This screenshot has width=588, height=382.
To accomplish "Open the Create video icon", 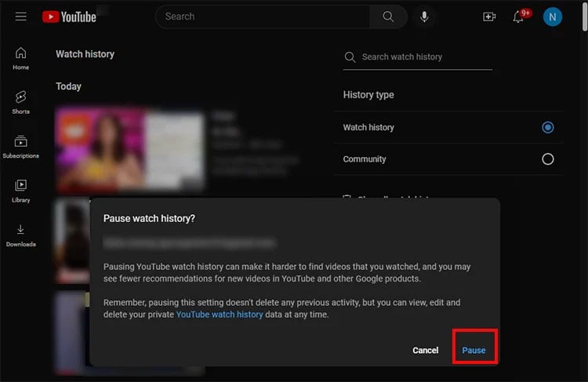I will (x=489, y=17).
